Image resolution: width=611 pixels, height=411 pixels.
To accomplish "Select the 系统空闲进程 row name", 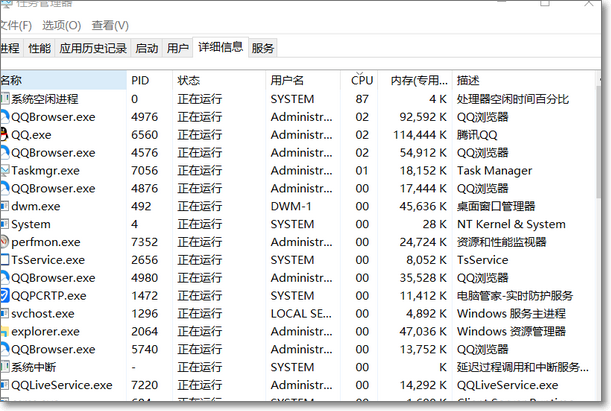I will click(x=44, y=99).
